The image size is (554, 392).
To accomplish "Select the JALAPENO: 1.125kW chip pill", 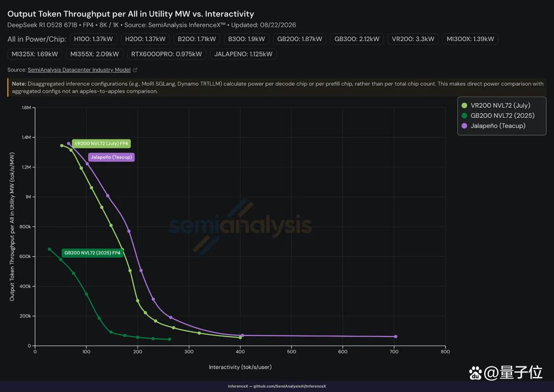I will (x=244, y=54).
